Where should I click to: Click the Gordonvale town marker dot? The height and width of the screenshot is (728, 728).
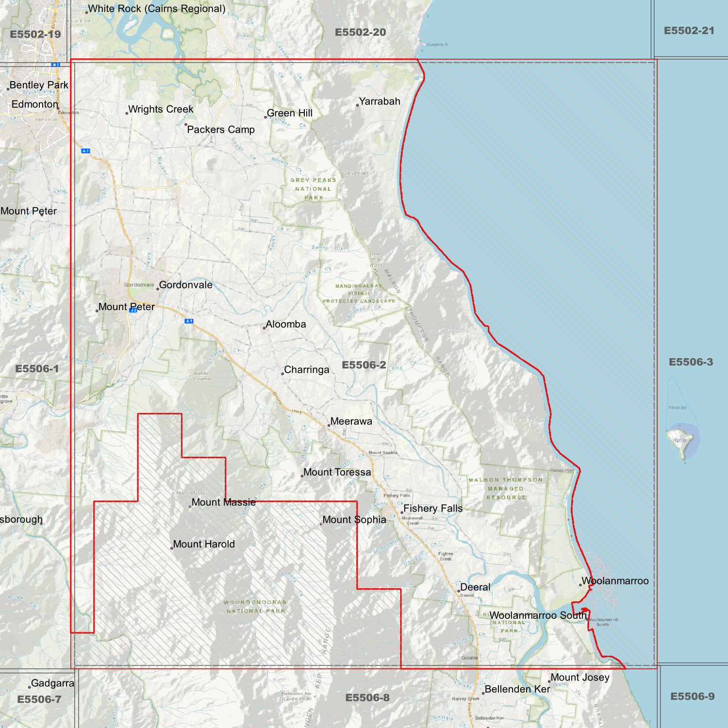pyautogui.click(x=158, y=289)
